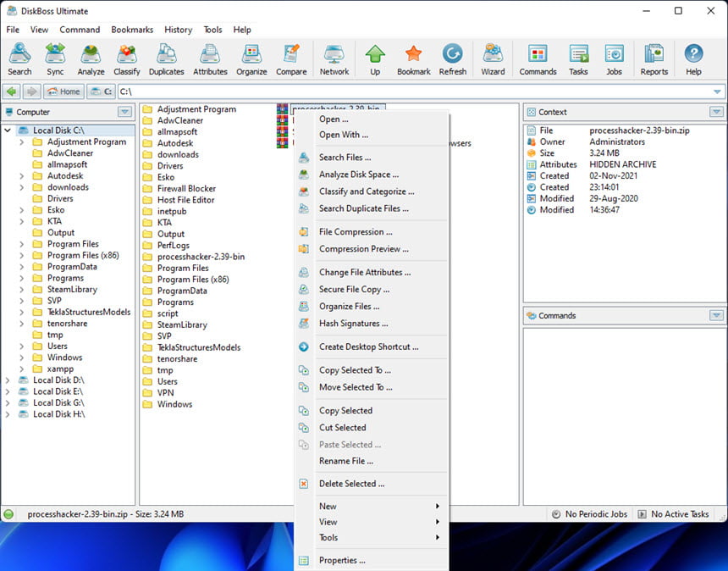Screen dimensions: 728x571
Task: Open the Context panel dropdown arrow
Action: (716, 112)
